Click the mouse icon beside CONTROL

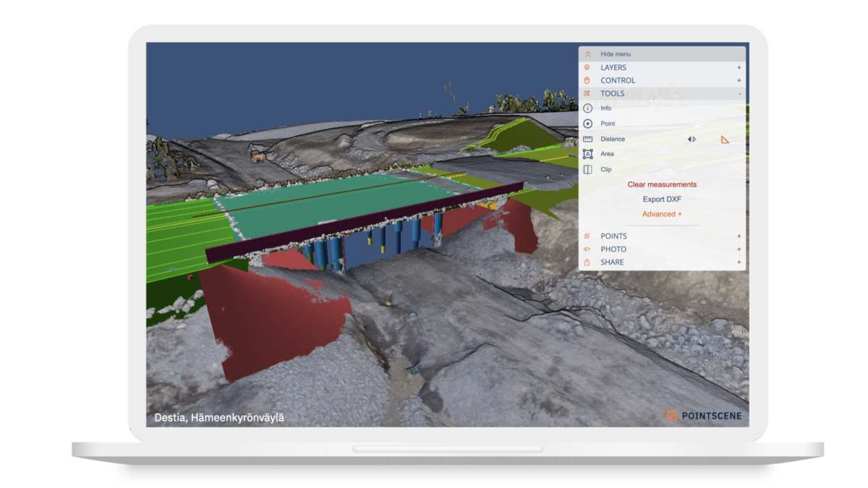pos(587,80)
